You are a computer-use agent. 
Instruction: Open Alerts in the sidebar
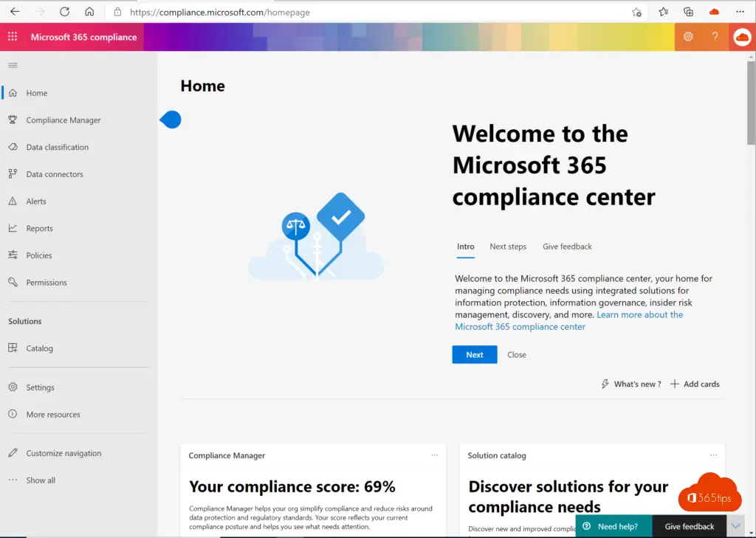click(36, 201)
